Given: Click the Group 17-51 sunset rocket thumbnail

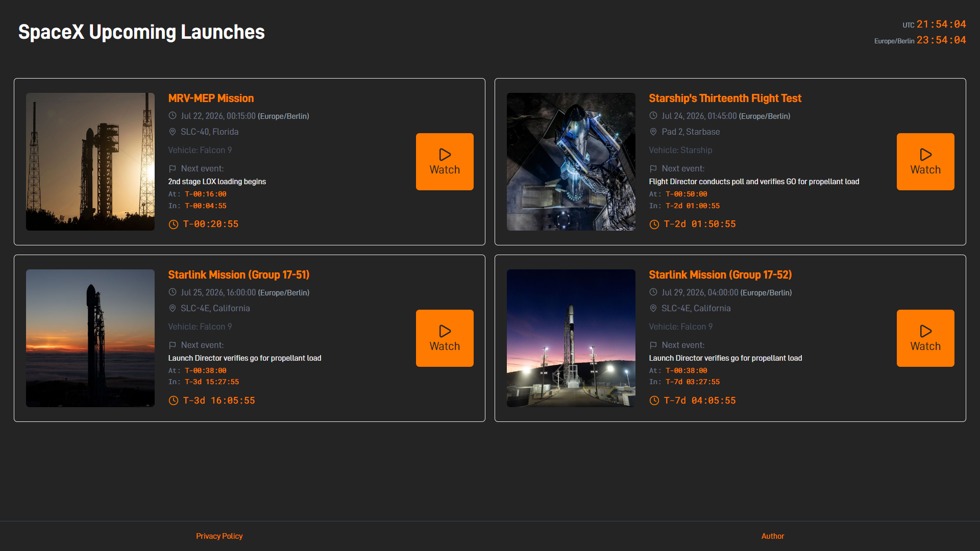Looking at the screenshot, I should coord(90,338).
